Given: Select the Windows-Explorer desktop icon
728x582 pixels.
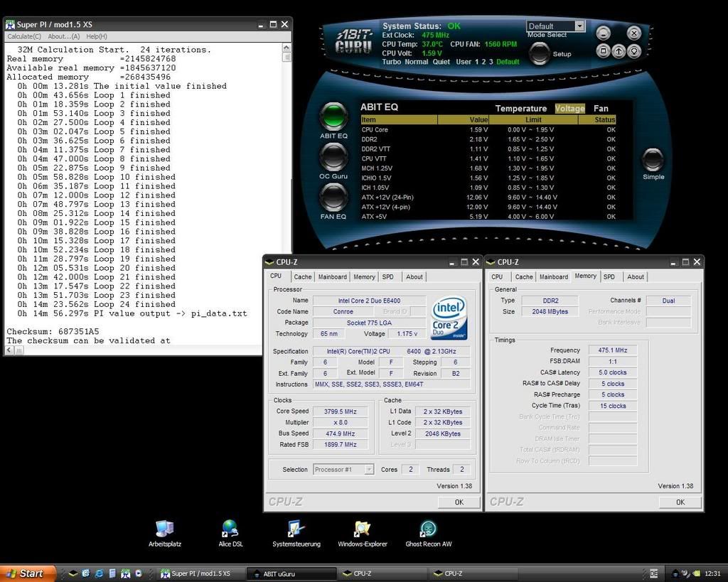Looking at the screenshot, I should coord(362,534).
